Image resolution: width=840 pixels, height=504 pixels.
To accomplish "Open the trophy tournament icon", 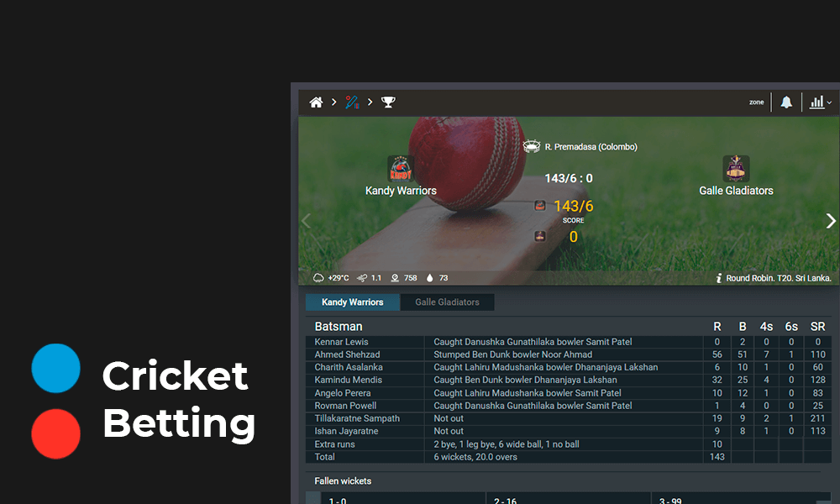I will (387, 102).
